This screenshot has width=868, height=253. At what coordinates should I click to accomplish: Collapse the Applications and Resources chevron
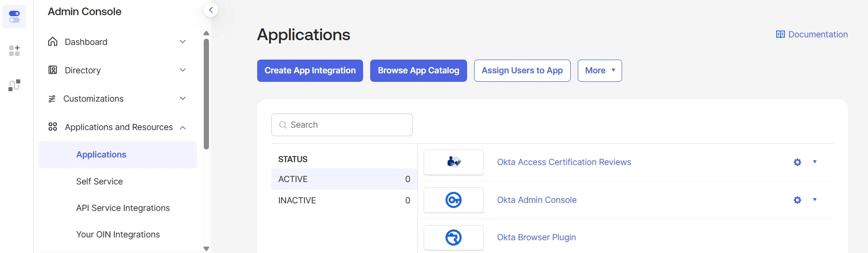click(x=183, y=127)
